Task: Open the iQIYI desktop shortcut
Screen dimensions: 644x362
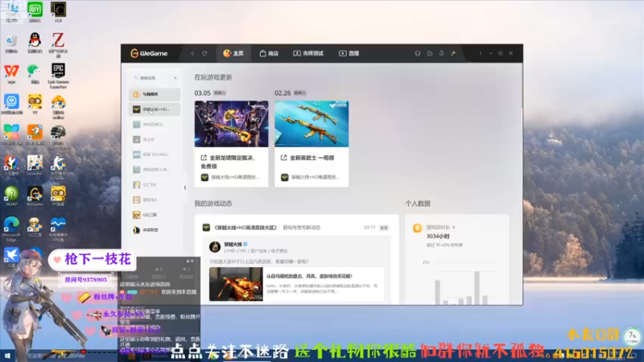Action: (x=35, y=11)
